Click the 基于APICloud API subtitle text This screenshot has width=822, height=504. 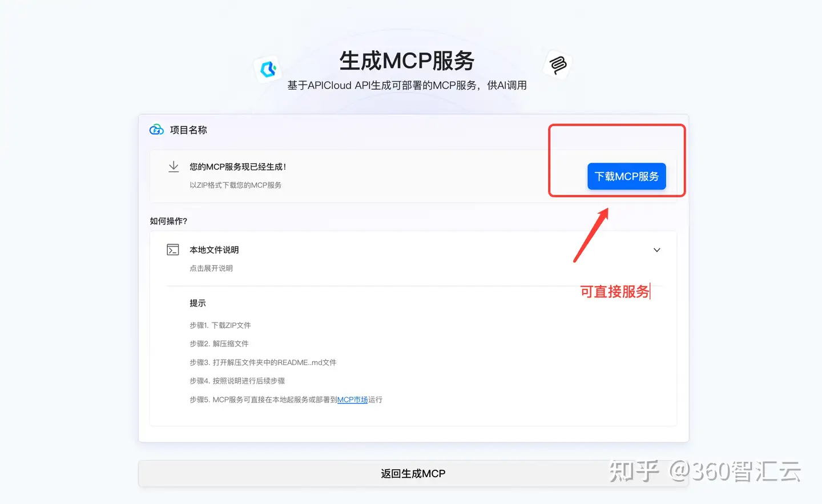click(407, 85)
